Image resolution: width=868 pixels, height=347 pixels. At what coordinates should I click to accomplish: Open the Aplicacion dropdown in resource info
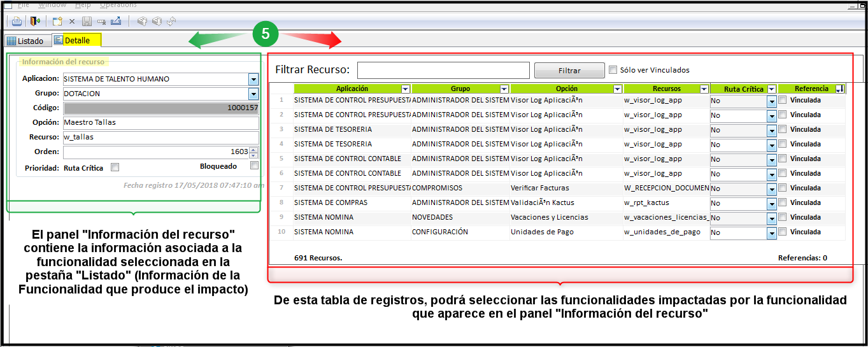tap(253, 79)
